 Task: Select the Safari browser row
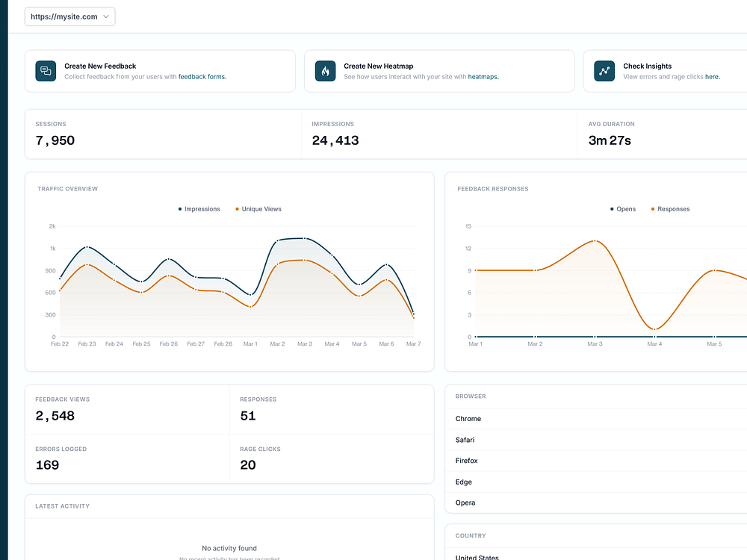coord(596,440)
